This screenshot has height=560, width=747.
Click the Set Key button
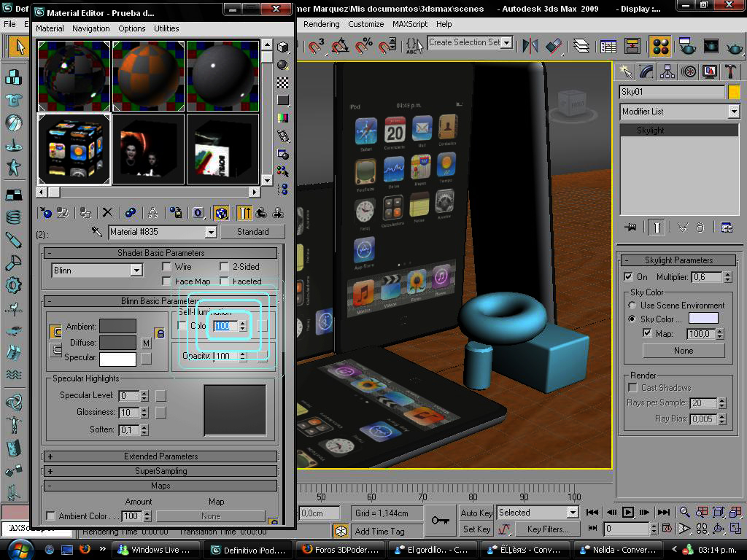pos(476,529)
